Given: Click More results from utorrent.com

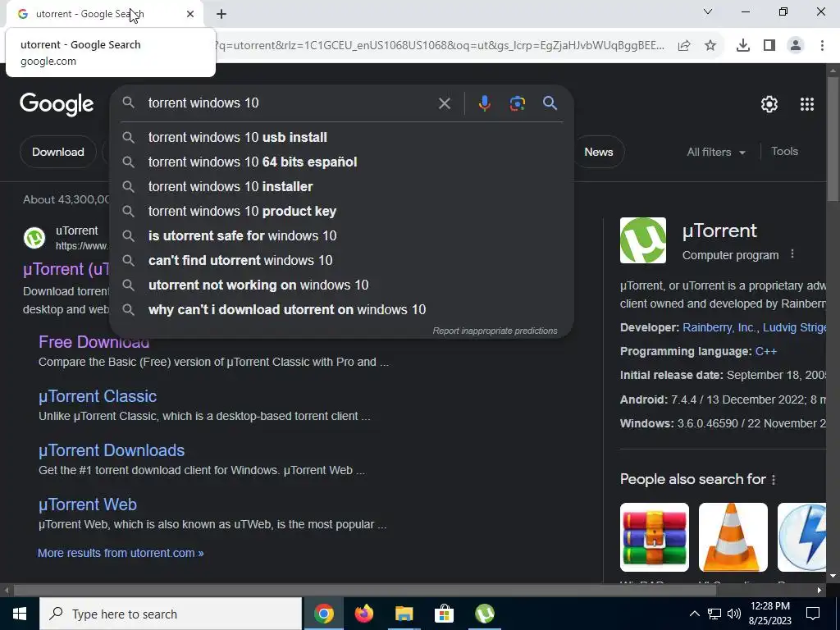Looking at the screenshot, I should pos(121,553).
